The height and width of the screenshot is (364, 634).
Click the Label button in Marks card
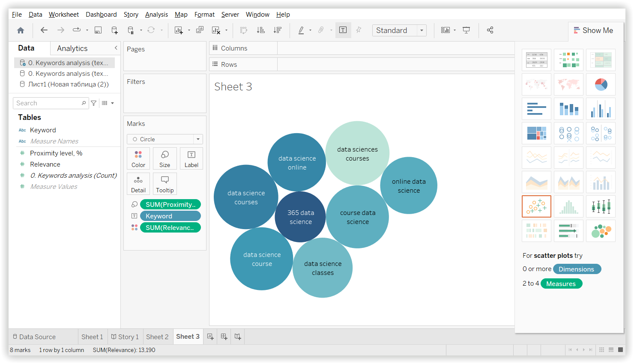tap(191, 158)
